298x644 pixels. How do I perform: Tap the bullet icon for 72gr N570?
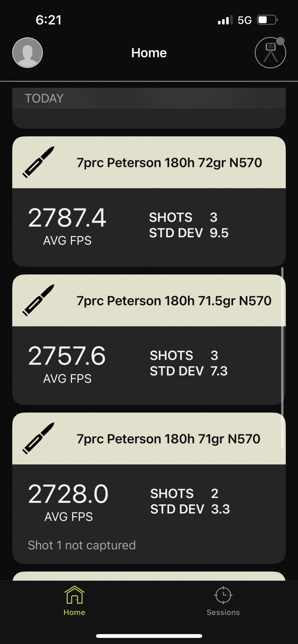click(38, 162)
